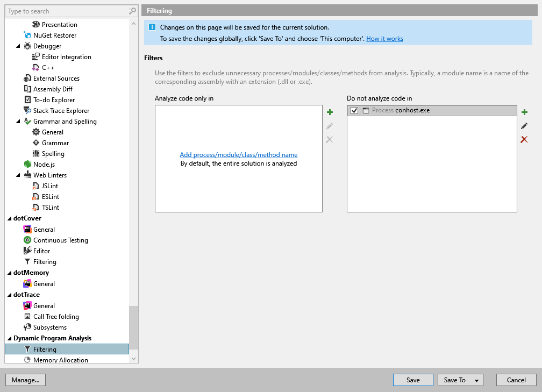This screenshot has width=542, height=392.
Task: Select the Process conhost.exe list row
Action: click(x=432, y=110)
